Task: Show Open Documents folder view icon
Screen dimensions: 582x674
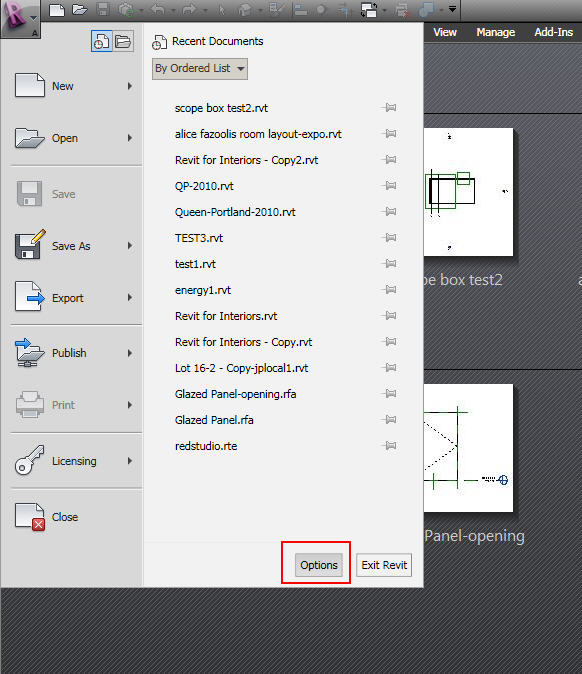Action: [123, 41]
